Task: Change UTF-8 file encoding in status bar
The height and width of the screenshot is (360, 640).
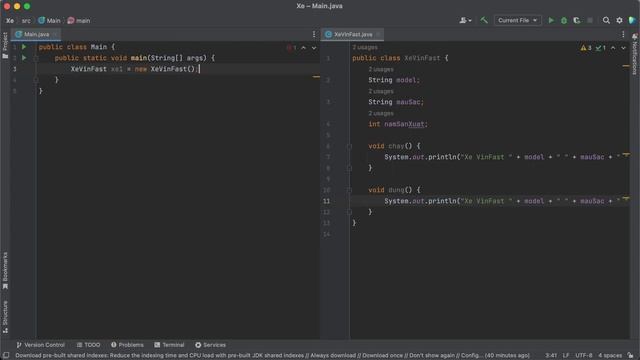Action: [584, 356]
